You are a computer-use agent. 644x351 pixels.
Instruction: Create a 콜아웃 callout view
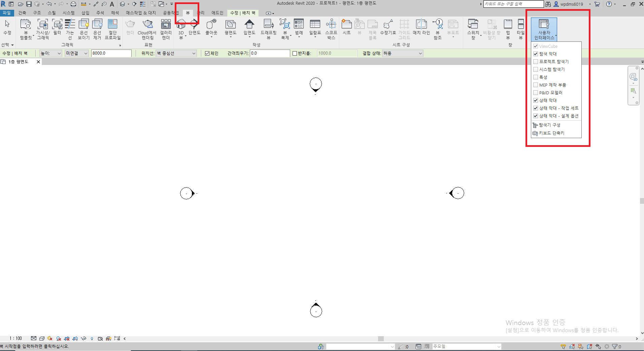coord(211,28)
